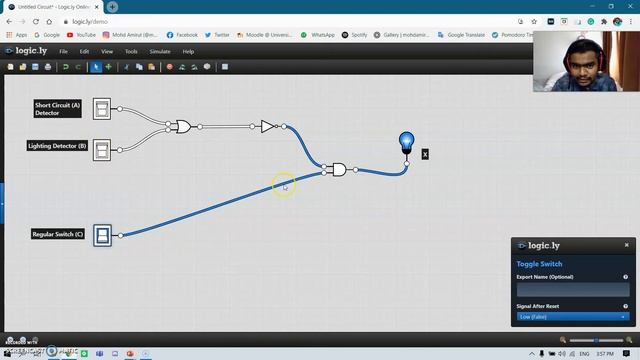The height and width of the screenshot is (360, 640).
Task: Redo action from the toolbar
Action: (x=78, y=67)
